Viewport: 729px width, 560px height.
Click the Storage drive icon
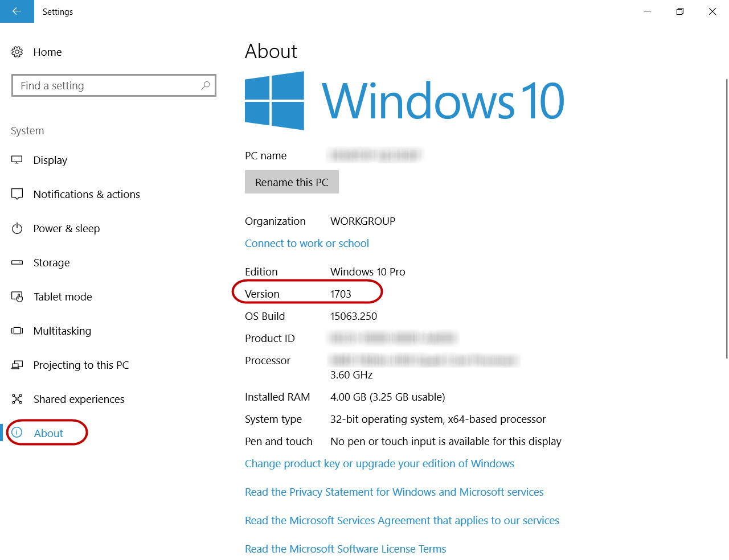pos(17,262)
